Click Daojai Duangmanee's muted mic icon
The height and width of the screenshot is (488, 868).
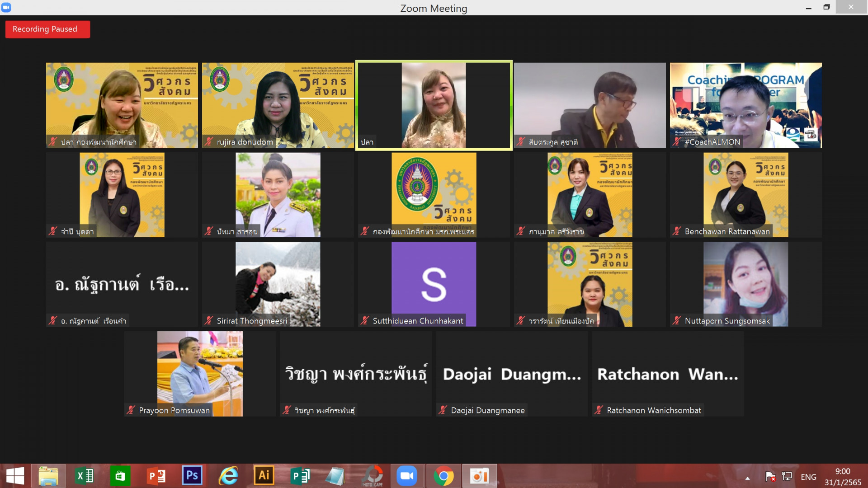click(443, 410)
